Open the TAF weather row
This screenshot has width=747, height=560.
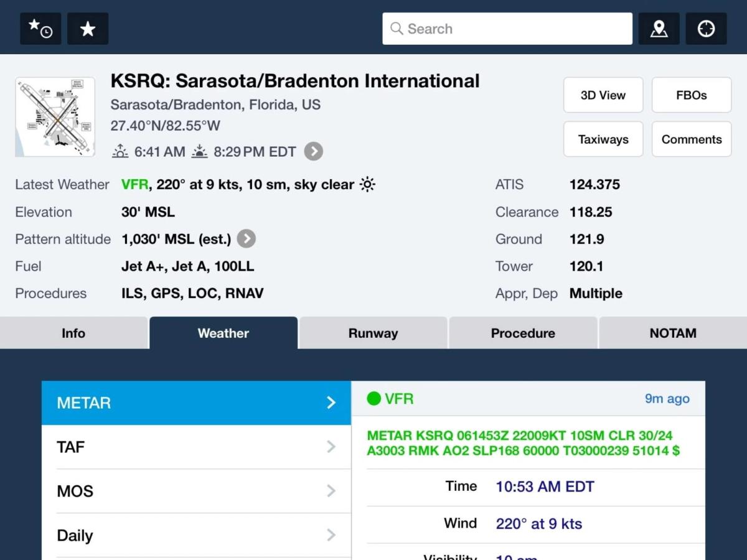tap(196, 447)
